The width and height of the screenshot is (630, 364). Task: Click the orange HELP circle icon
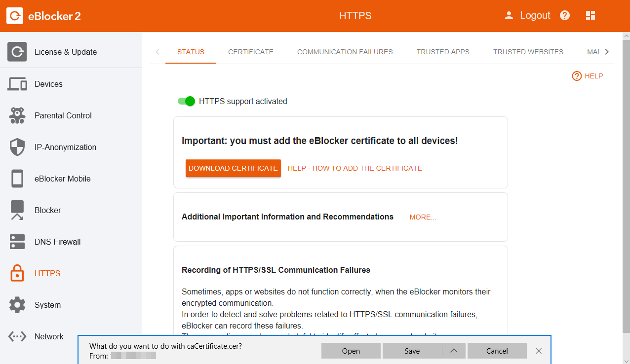click(x=577, y=76)
